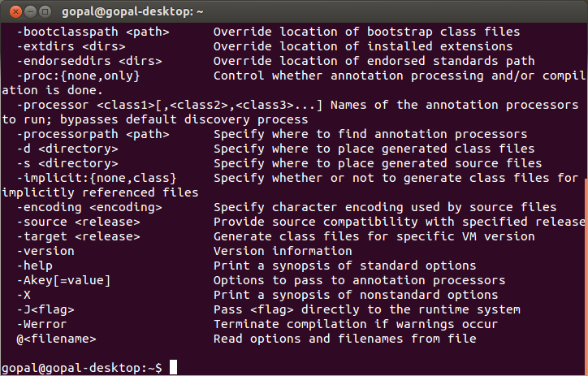Click the -Werror option text

click(x=42, y=324)
